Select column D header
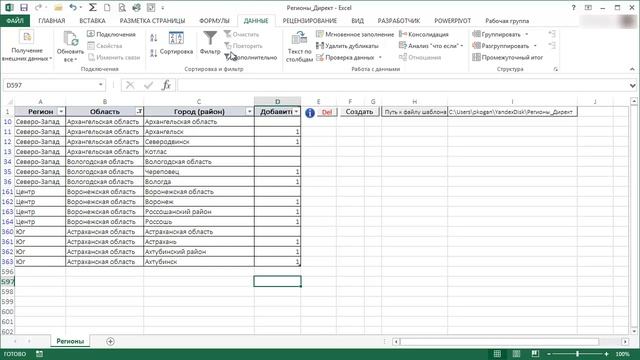Image resolution: width=640 pixels, height=360 pixels. coord(278,101)
